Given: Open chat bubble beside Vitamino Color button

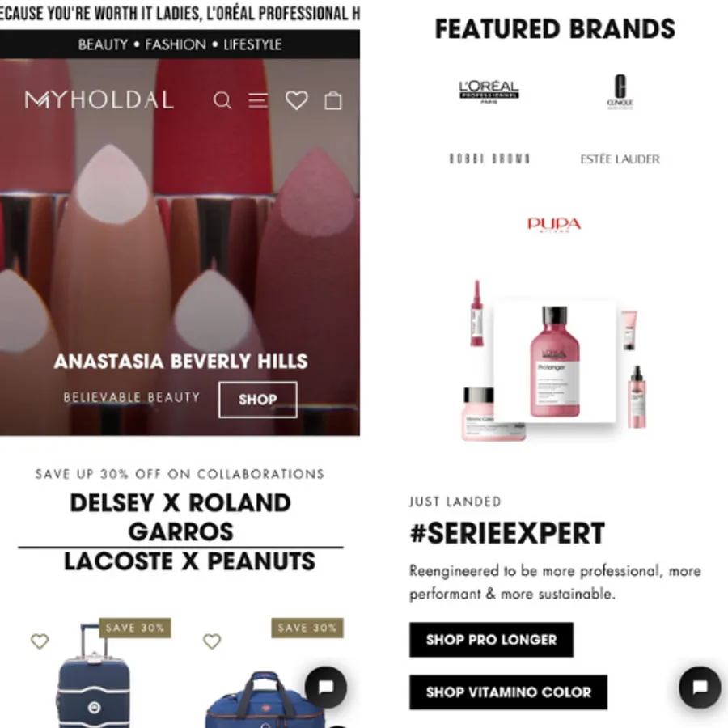Looking at the screenshot, I should tap(700, 687).
